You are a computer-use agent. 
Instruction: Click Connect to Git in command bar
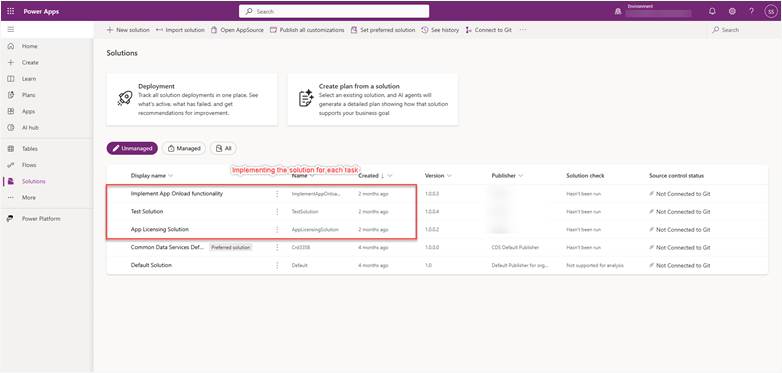point(489,30)
